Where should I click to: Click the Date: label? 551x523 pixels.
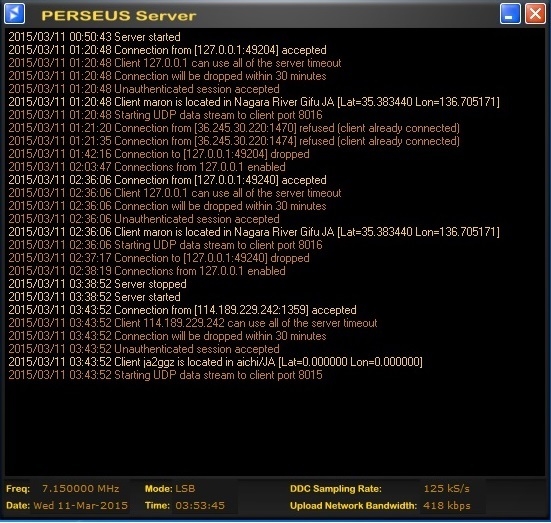pyautogui.click(x=18, y=506)
